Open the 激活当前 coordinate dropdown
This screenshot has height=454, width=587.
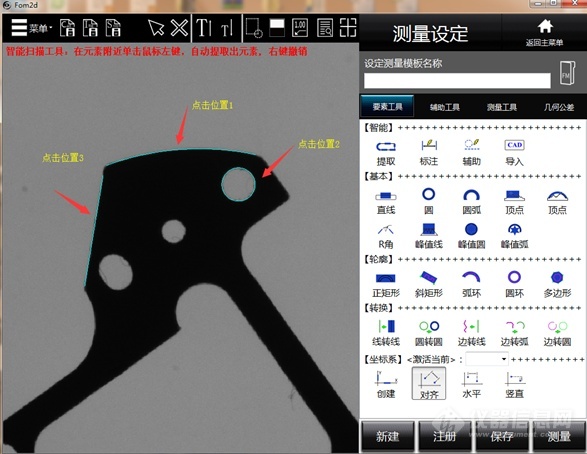click(487, 359)
